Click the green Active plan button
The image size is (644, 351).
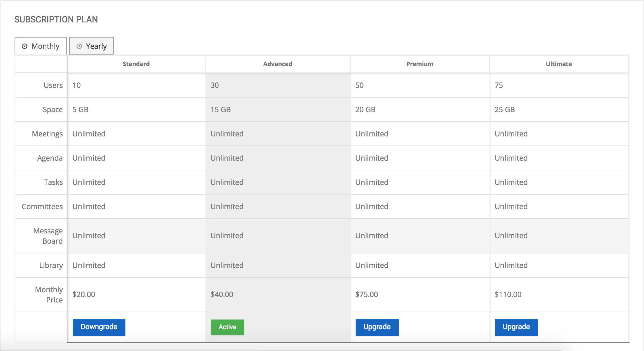227,327
